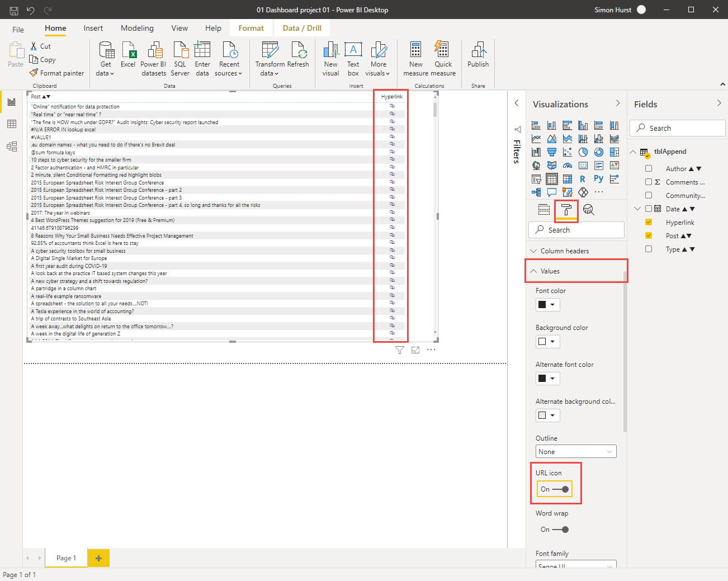Screen dimensions: 728x581
Task: Click the Format painter button
Action: (x=57, y=73)
